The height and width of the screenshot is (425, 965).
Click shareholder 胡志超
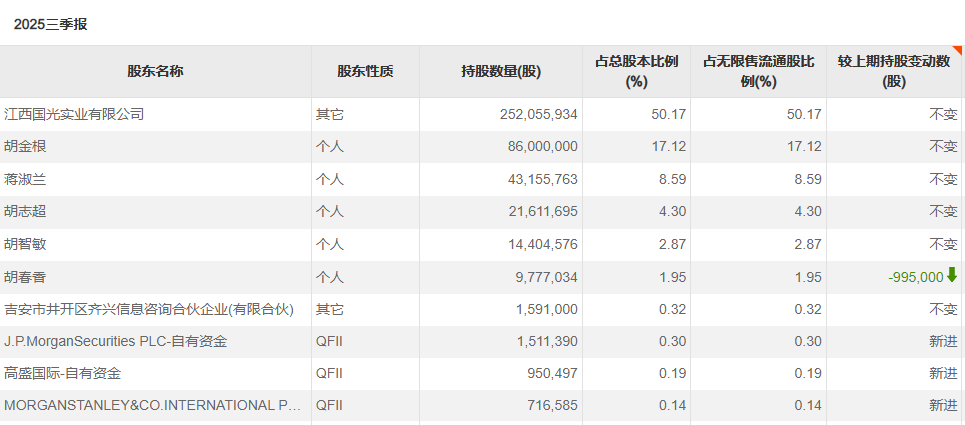point(25,211)
